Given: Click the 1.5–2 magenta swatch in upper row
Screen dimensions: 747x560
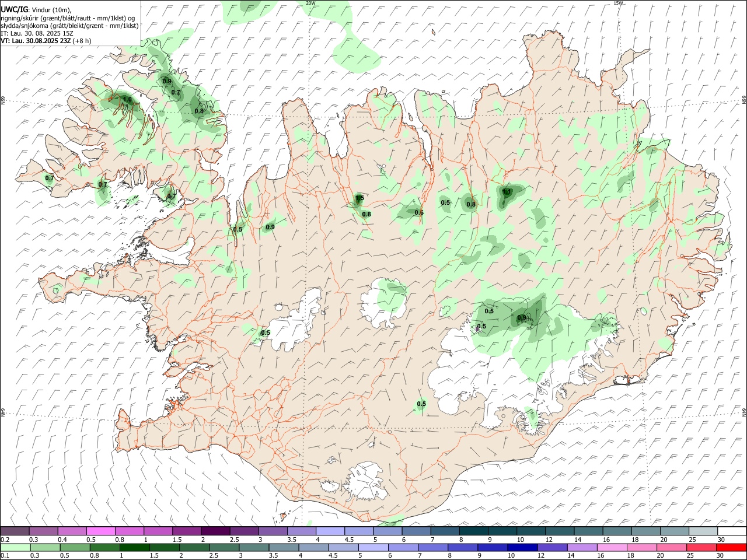Looking at the screenshot, I should pos(187,531).
